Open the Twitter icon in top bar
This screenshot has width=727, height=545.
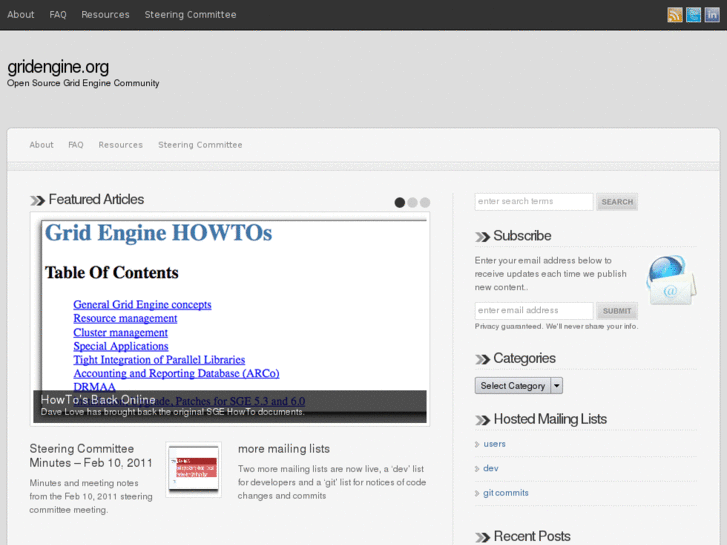click(693, 15)
